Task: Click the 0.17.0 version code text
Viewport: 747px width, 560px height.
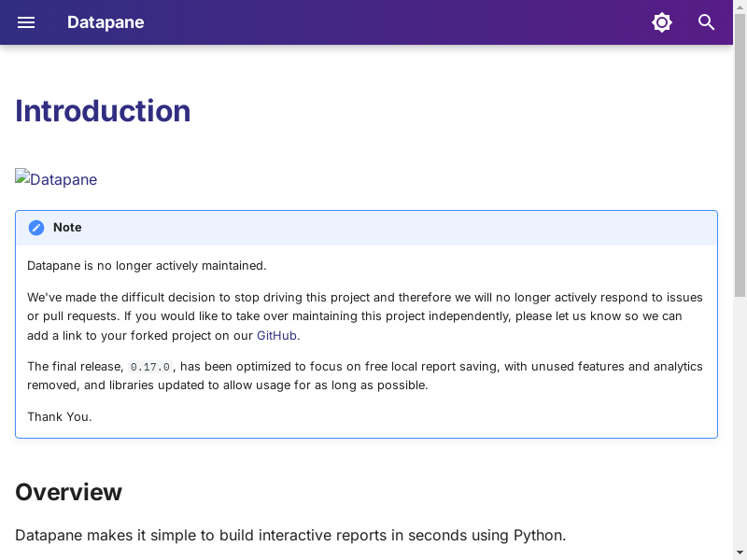Action: (150, 367)
